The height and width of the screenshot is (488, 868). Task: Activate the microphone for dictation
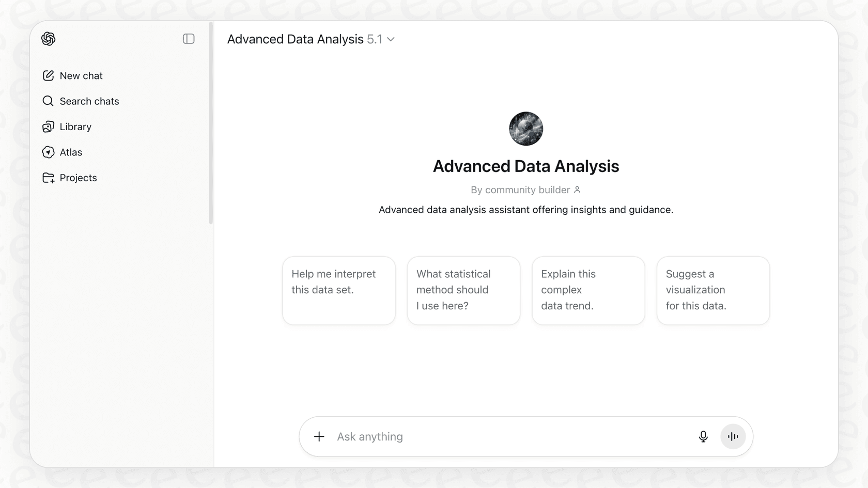click(703, 436)
